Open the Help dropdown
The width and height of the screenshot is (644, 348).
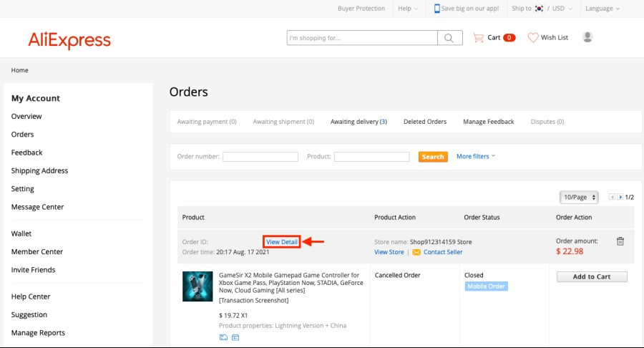(408, 8)
